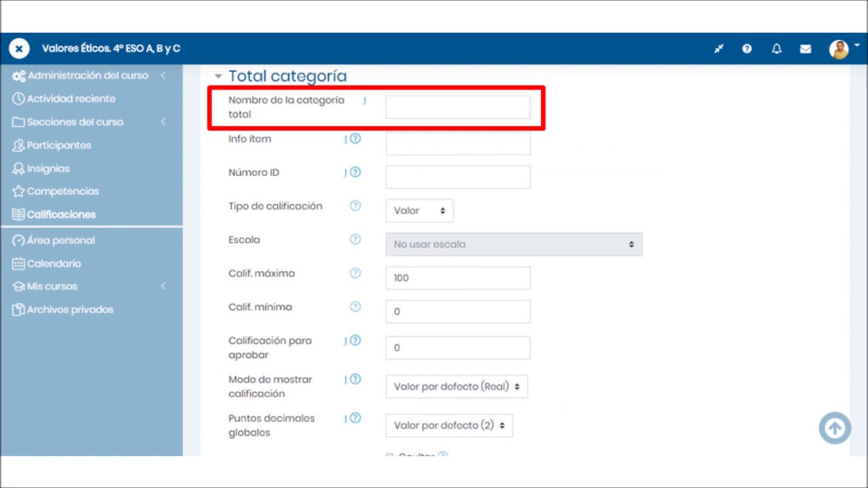Click the Número ID text field

[458, 177]
